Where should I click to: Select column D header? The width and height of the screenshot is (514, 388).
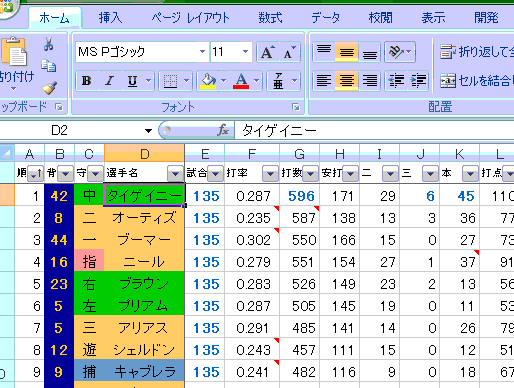pos(144,154)
